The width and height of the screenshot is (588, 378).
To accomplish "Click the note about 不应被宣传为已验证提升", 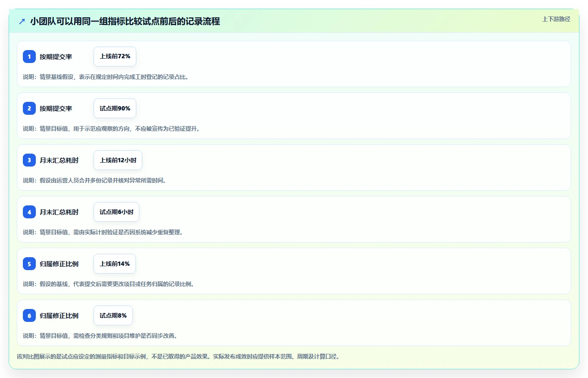I will pos(111,129).
